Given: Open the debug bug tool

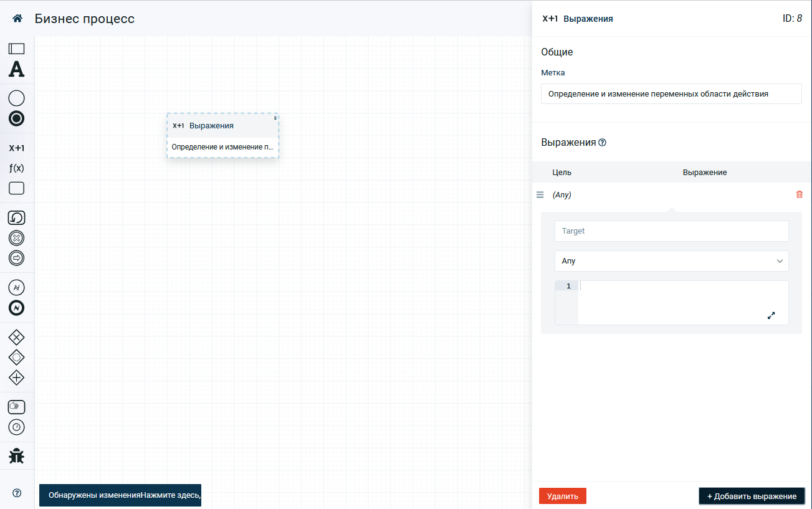Looking at the screenshot, I should pyautogui.click(x=17, y=456).
